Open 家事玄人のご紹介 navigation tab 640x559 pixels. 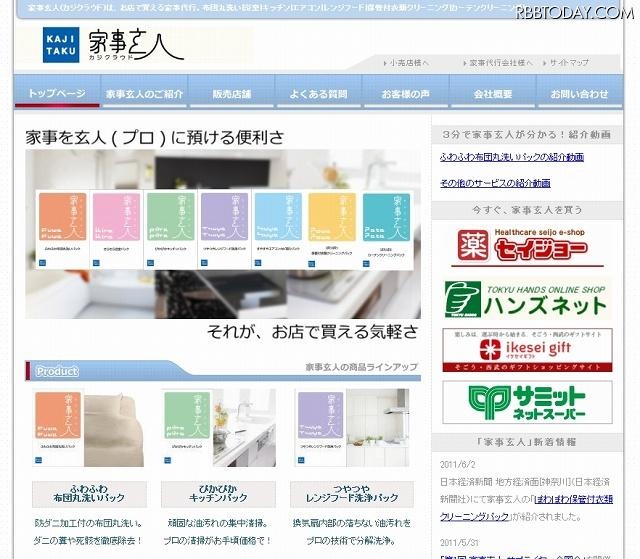pos(144,94)
